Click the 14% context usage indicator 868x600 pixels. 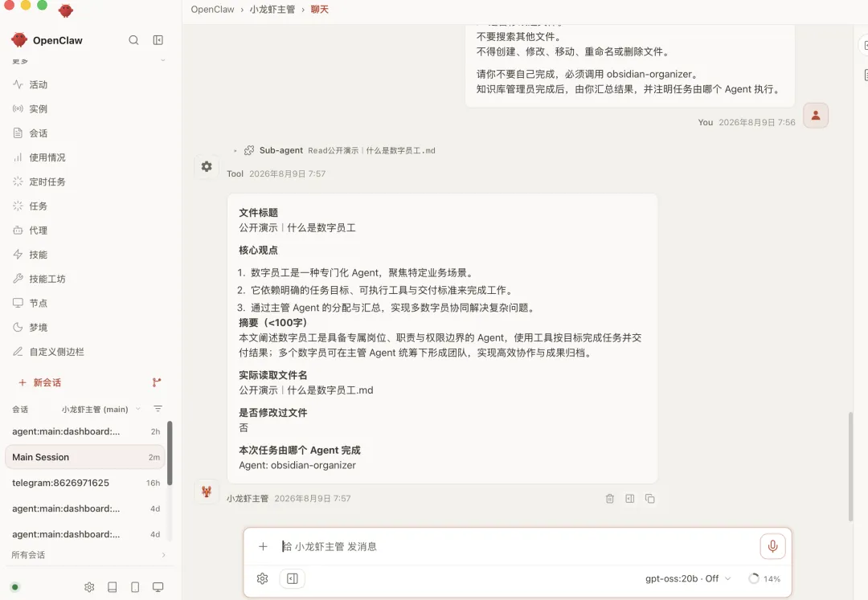(764, 578)
